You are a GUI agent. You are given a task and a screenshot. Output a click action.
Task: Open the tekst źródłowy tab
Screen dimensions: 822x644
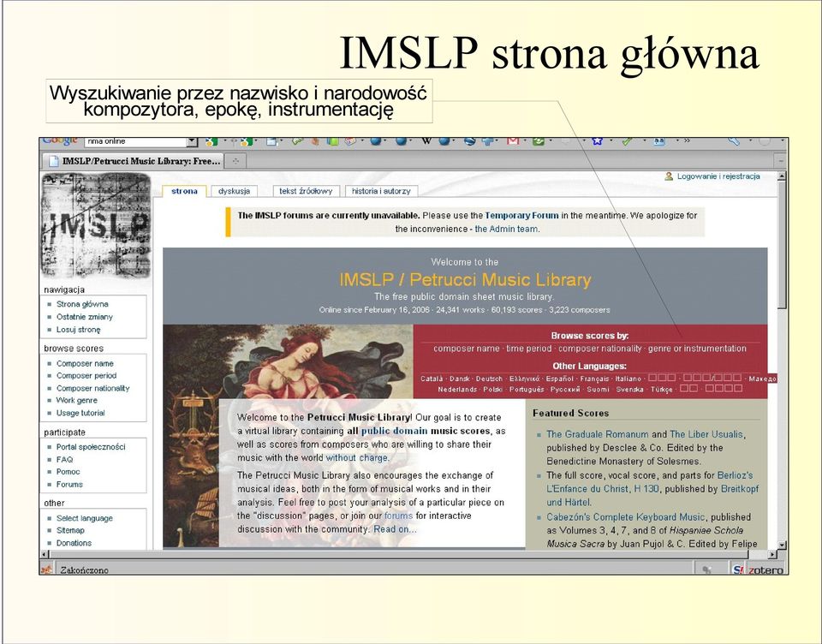(x=306, y=191)
